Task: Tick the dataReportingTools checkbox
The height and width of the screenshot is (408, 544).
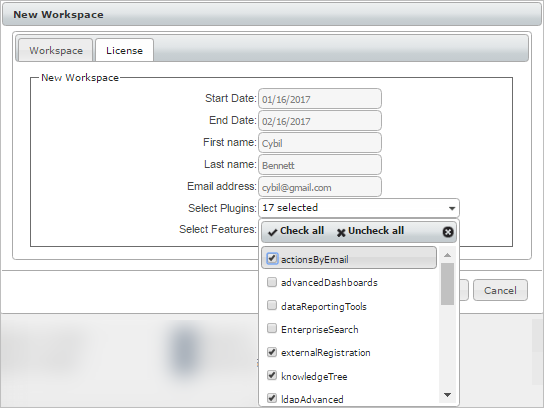Action: pos(272,305)
